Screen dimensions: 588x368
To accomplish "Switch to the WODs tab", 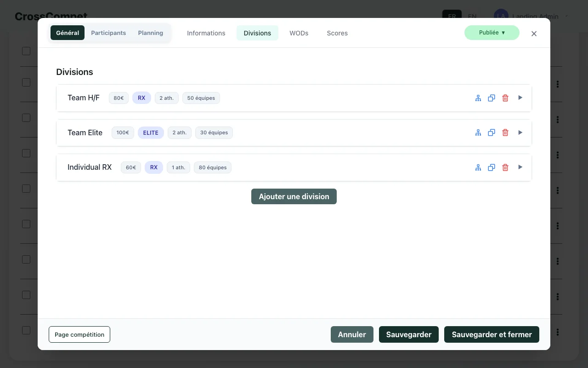I will coord(299,33).
